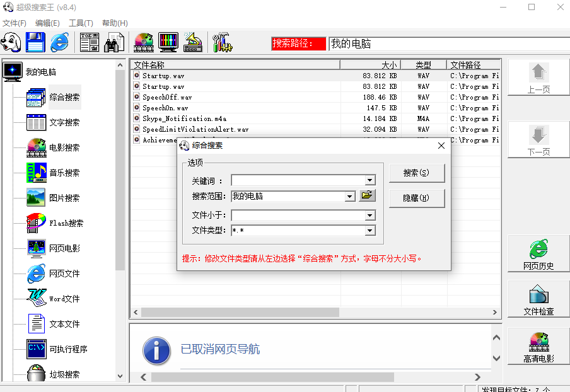Open the 文件小于 dropdown arrow
The height and width of the screenshot is (392, 570).
(x=370, y=216)
